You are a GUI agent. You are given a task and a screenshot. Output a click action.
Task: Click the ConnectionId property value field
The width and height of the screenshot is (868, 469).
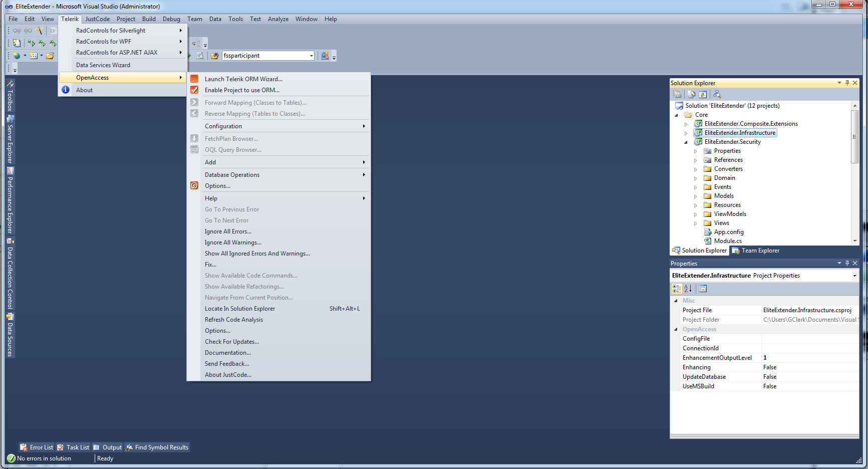810,348
